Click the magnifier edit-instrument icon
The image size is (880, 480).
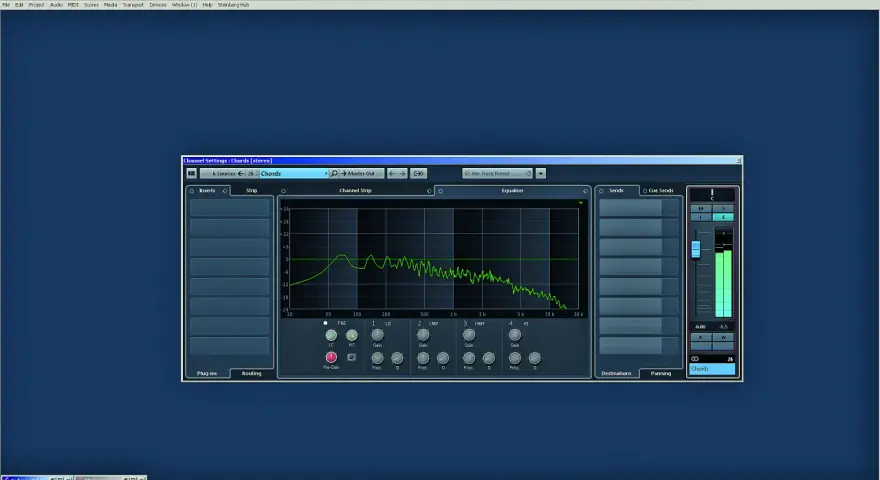[x=334, y=173]
